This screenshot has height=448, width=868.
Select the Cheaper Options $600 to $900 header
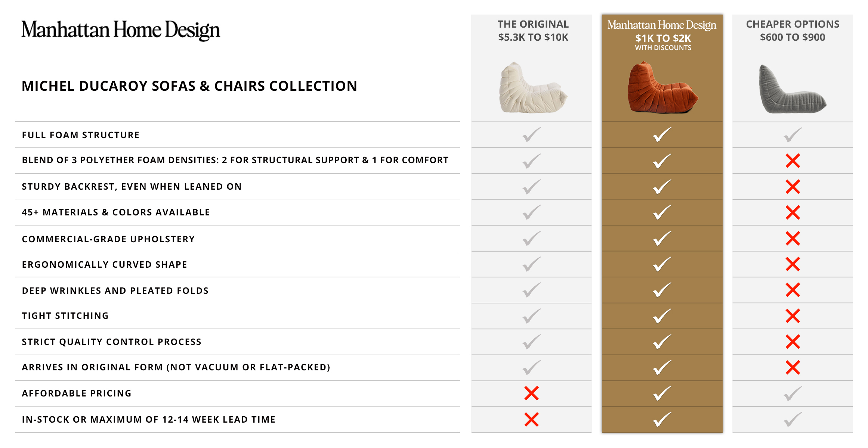793,31
